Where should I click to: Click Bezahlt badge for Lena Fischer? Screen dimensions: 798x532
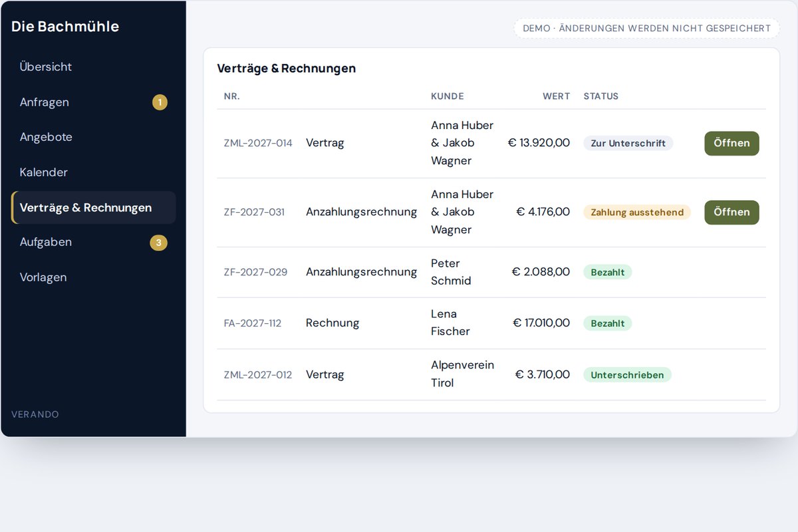[x=608, y=323]
